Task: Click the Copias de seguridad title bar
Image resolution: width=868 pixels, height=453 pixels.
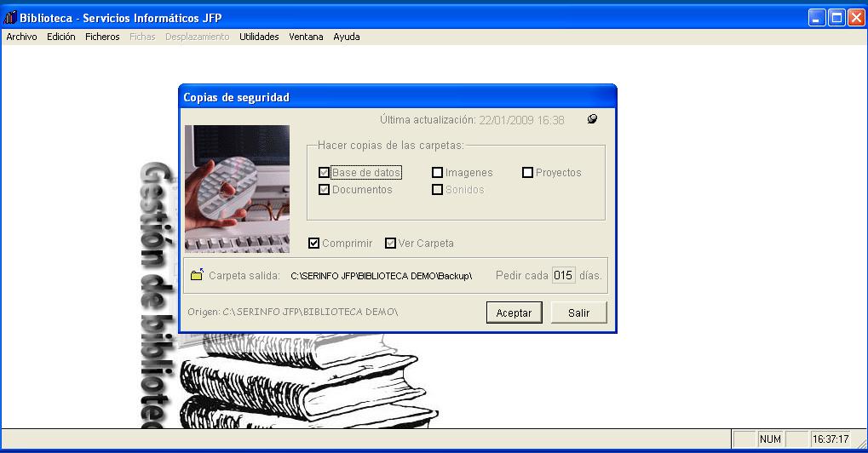Action: pyautogui.click(x=398, y=97)
